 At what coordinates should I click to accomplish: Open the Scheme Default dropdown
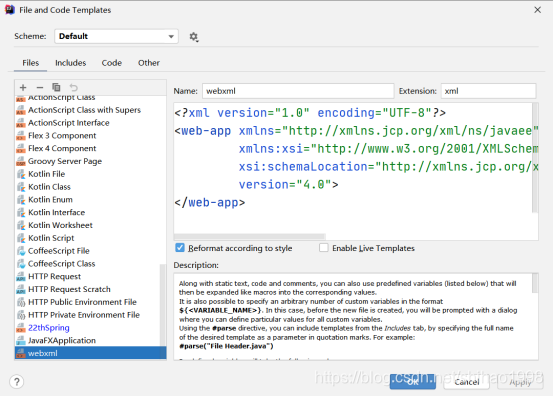click(116, 36)
